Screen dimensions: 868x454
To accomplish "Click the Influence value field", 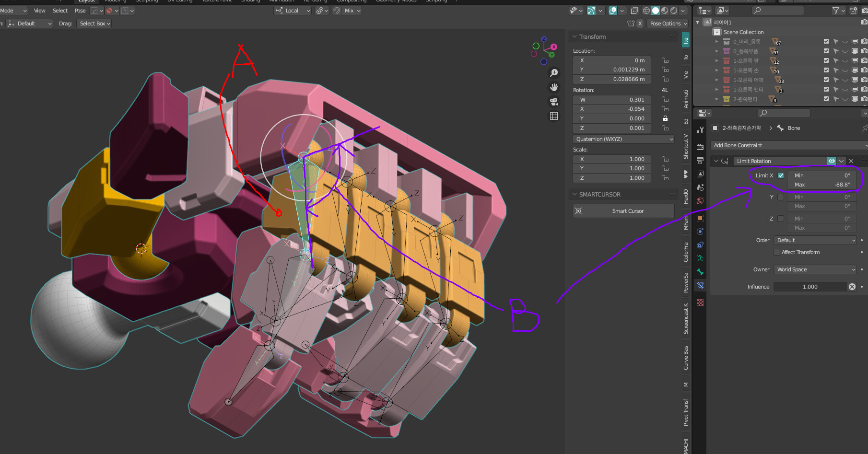I will click(810, 286).
